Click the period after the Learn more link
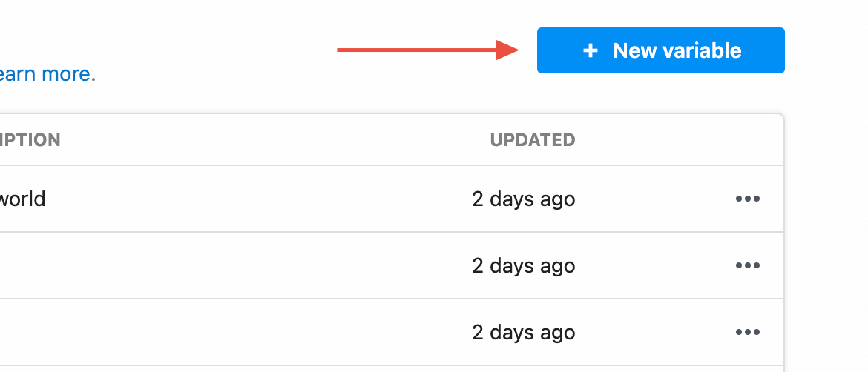Screen dimensions: 868x372 point(93,80)
